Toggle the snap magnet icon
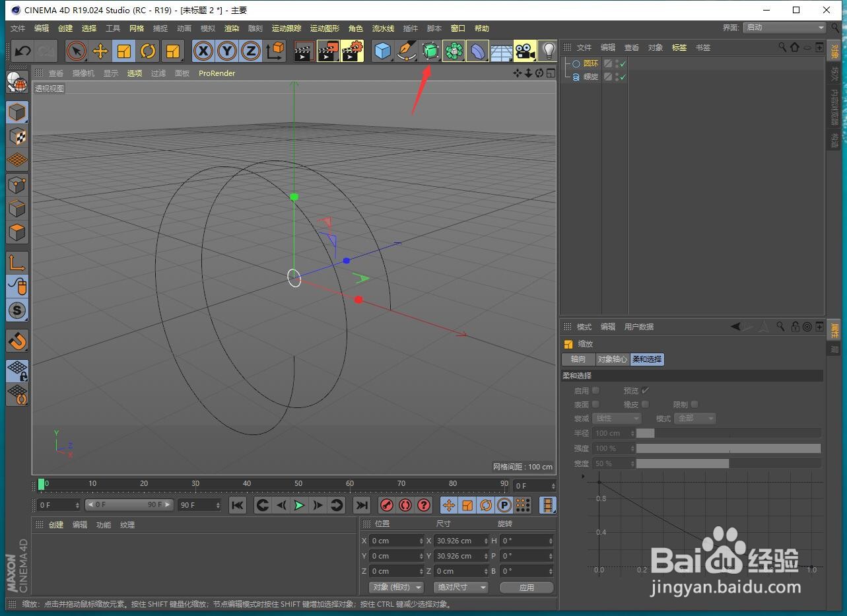Image resolution: width=847 pixels, height=616 pixels. coord(17,341)
